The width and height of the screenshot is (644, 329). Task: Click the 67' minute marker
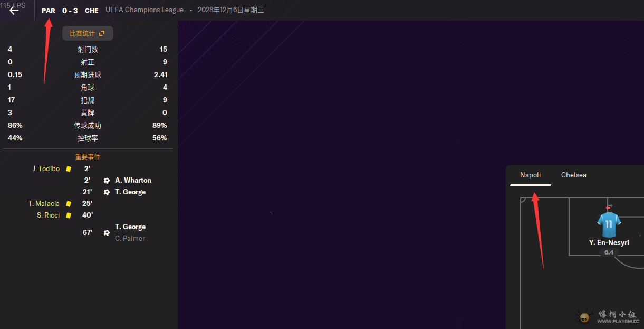pyautogui.click(x=88, y=232)
